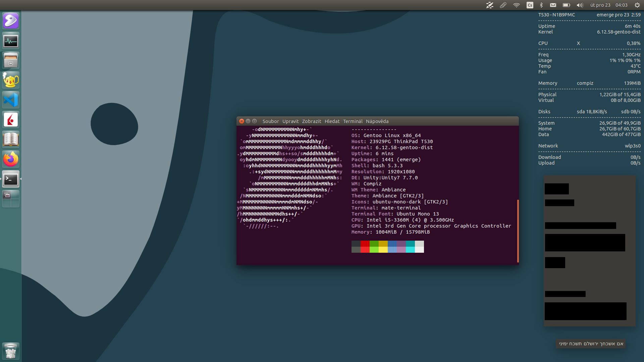Open the workspace switcher in dock

tap(11, 199)
